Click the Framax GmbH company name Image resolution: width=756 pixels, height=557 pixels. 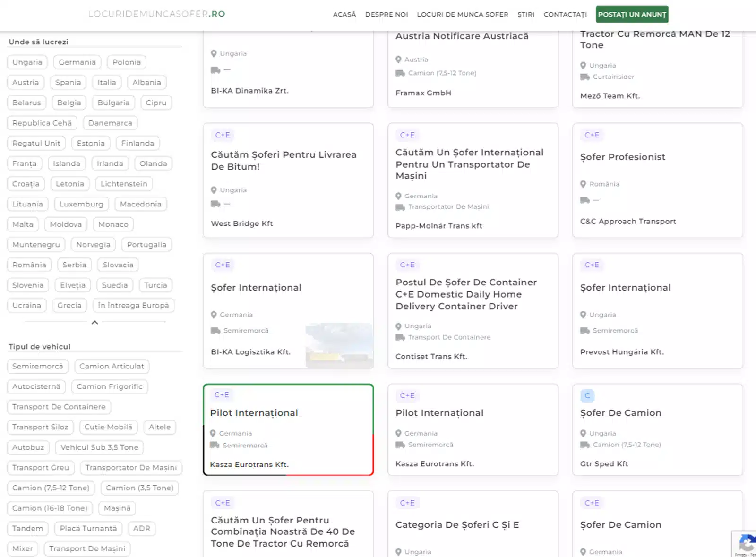point(423,93)
